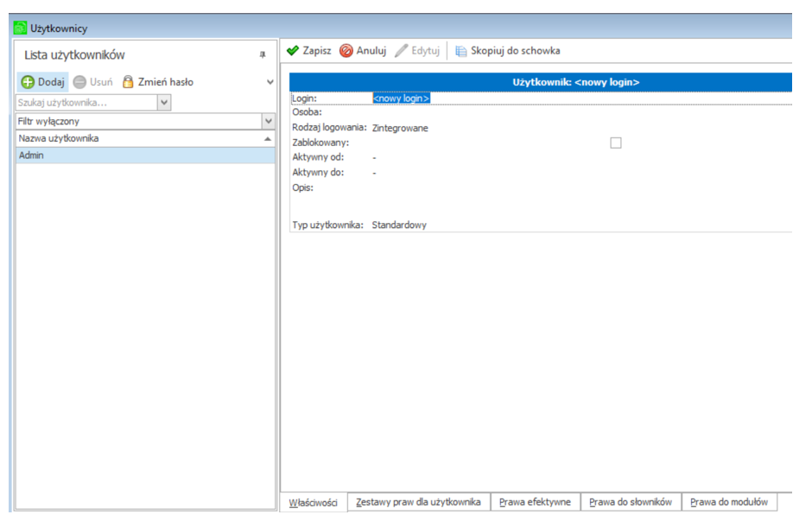Switch to the Właściwości tab
812x521 pixels.
(314, 502)
